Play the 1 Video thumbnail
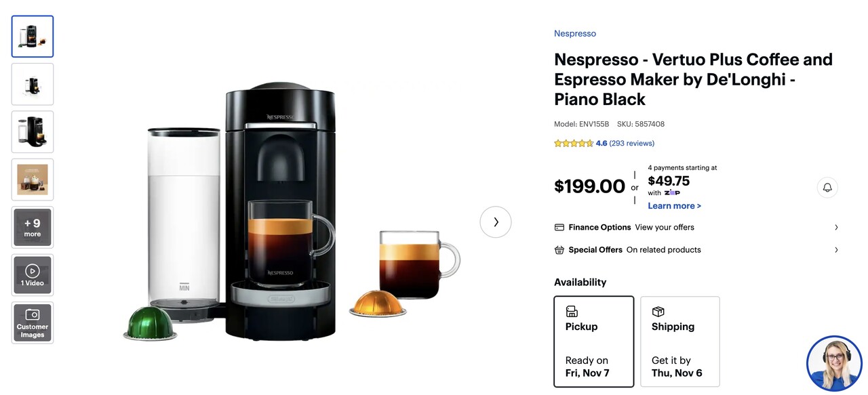The height and width of the screenshot is (395, 868). (33, 275)
